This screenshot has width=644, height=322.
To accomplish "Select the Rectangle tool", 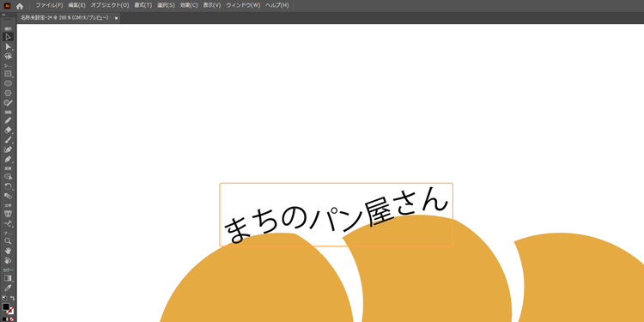I will click(x=8, y=74).
